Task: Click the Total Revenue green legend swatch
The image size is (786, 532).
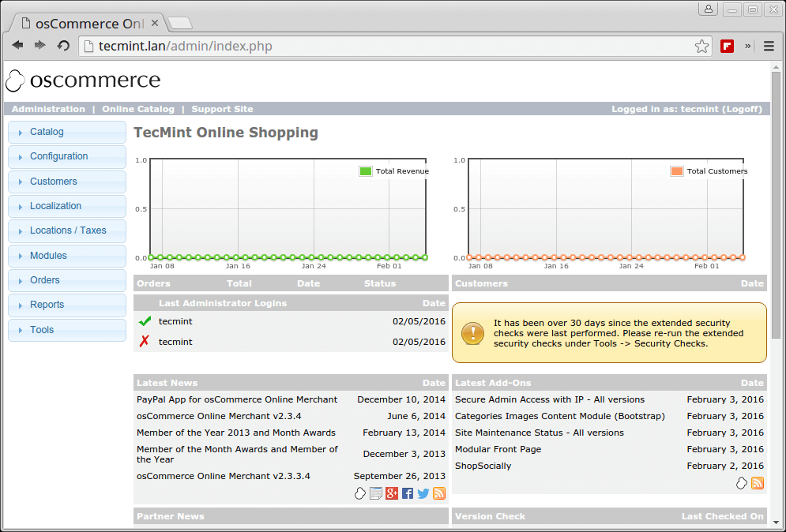Action: pos(366,171)
